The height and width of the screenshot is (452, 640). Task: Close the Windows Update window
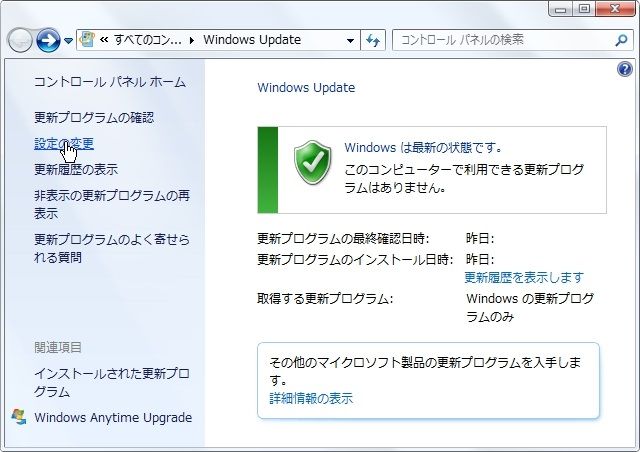tap(615, 9)
